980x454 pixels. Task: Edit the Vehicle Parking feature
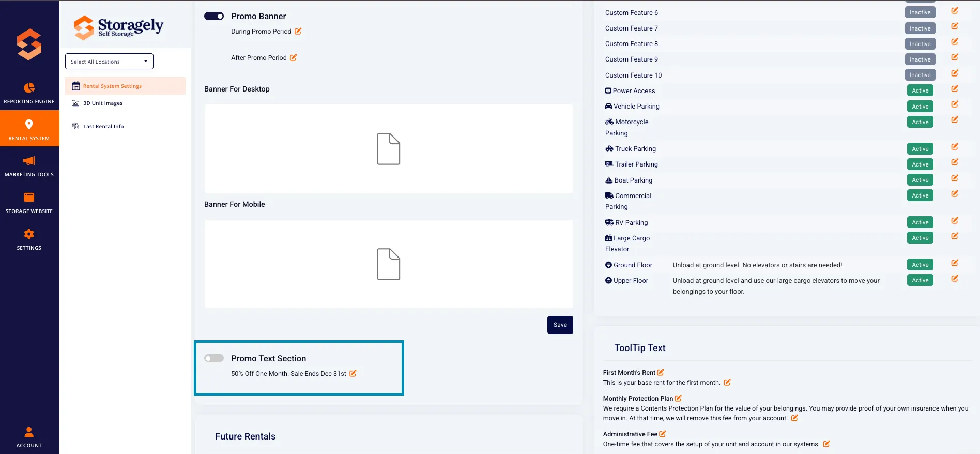[x=955, y=104]
